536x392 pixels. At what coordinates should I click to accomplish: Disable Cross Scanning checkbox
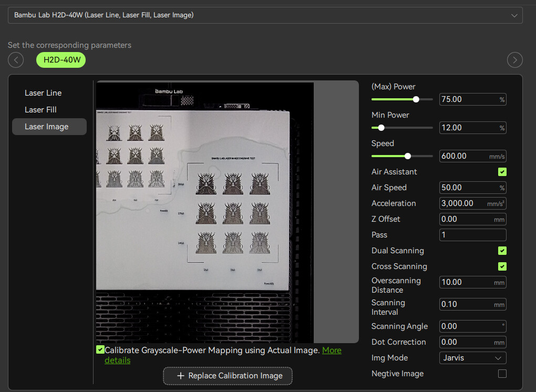pyautogui.click(x=502, y=266)
